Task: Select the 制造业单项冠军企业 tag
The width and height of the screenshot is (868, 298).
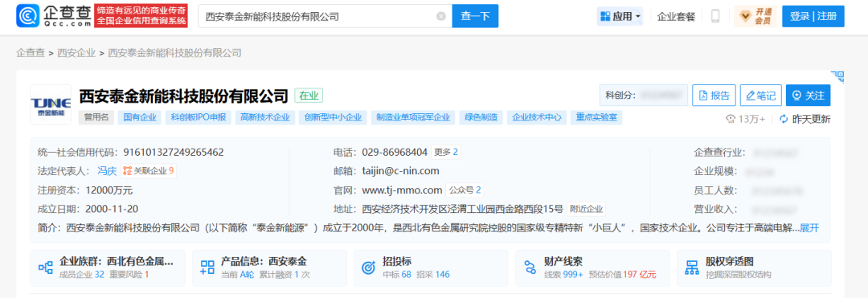Action: coord(413,117)
